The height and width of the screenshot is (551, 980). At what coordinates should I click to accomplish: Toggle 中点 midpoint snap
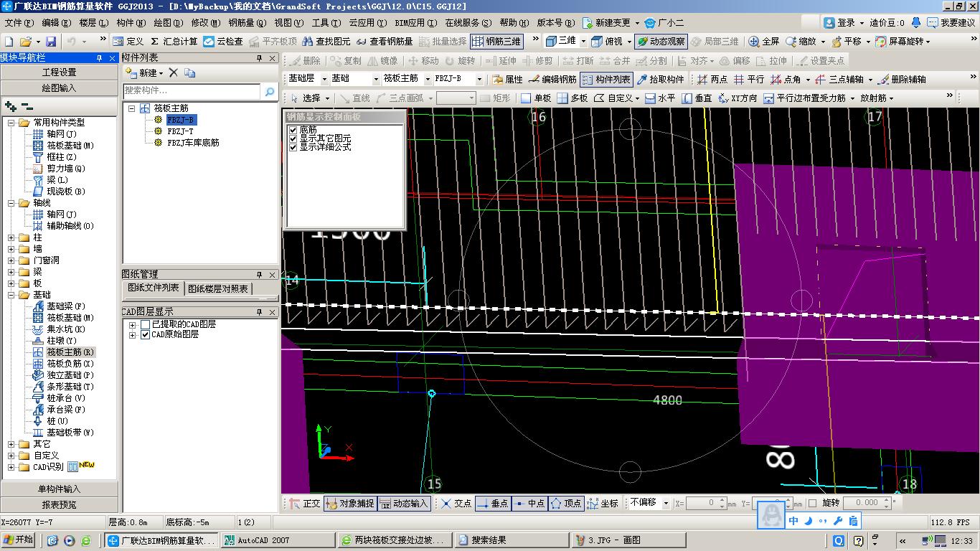(x=530, y=503)
